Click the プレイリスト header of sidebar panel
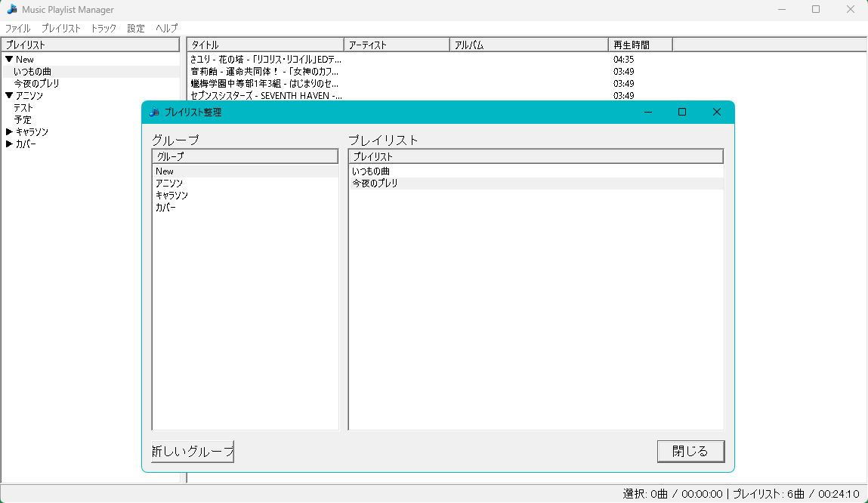Viewport: 868px width, 503px height. pos(90,45)
